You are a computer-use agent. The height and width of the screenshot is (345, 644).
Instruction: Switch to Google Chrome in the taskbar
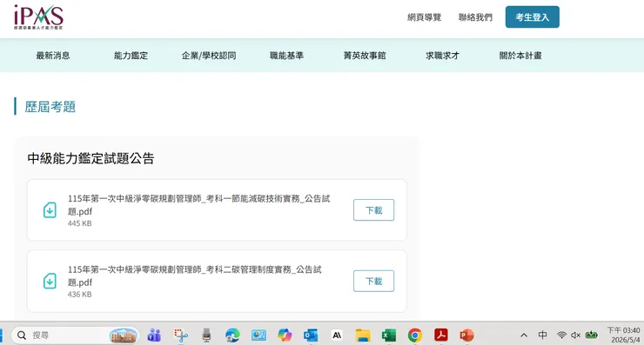415,335
